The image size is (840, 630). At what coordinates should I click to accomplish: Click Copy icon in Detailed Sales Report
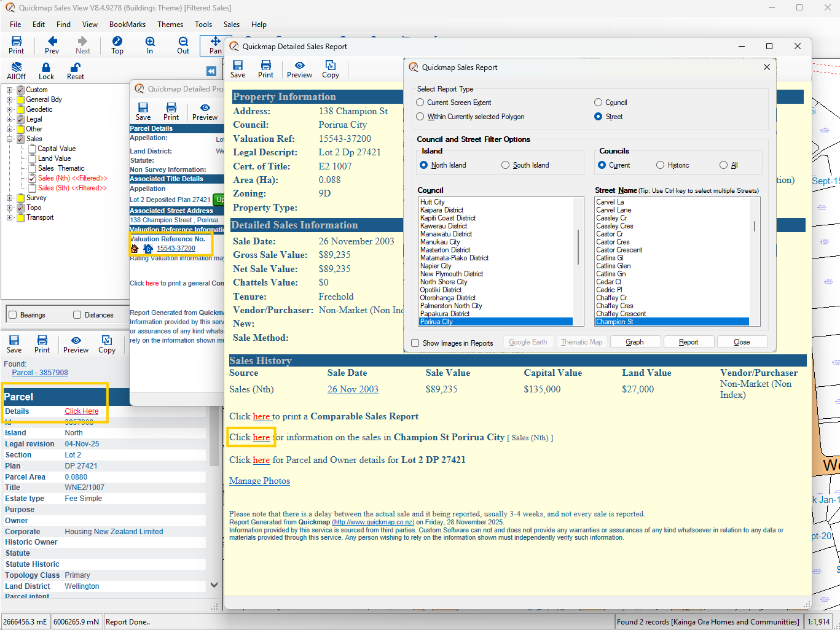coord(331,66)
